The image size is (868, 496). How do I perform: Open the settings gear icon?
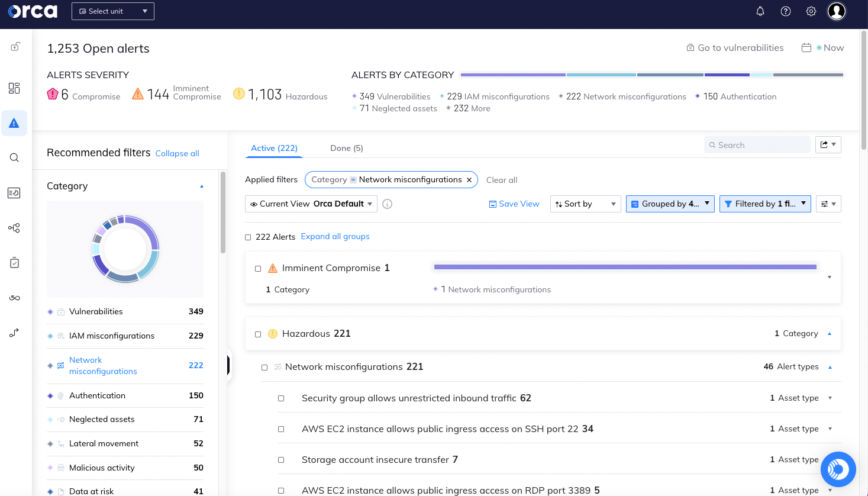[811, 11]
